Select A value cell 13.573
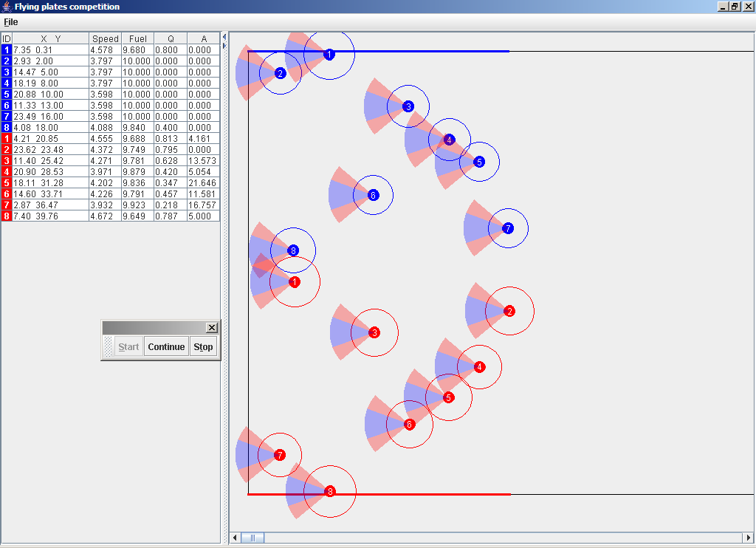 click(x=204, y=161)
